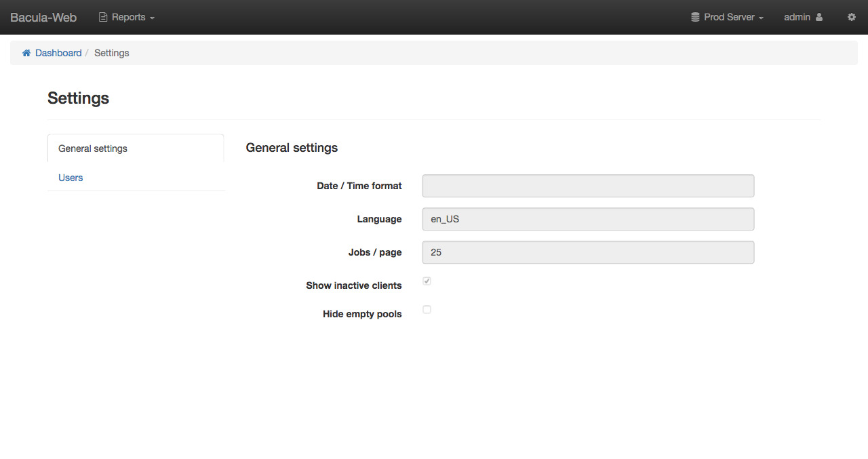Switch to the Users sidebar tab
Screen dimensions: 868x459
tap(71, 178)
